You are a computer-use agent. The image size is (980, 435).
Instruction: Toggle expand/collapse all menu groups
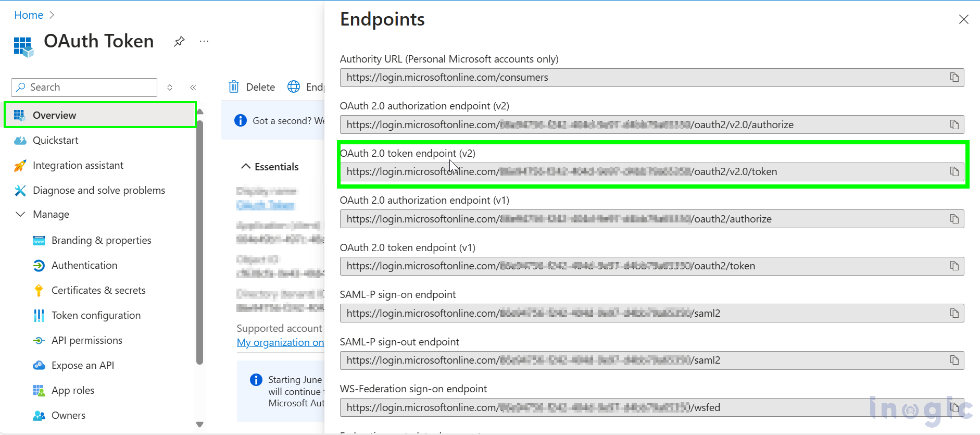point(170,88)
